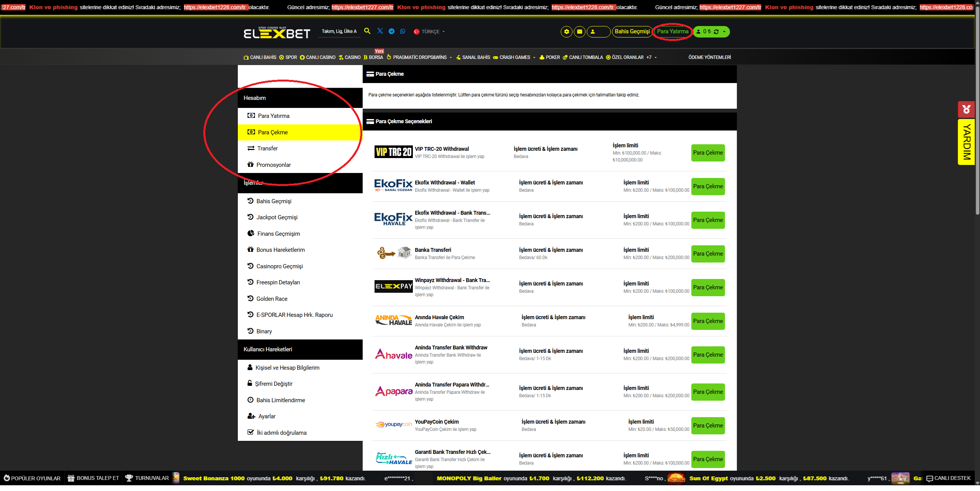This screenshot has height=491, width=980.
Task: Open Jackpot Geçmişi in sidebar
Action: [300, 217]
